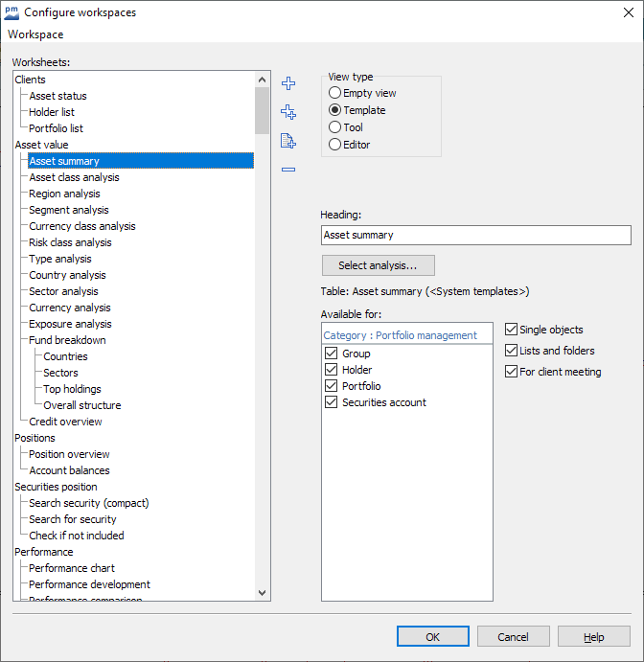Click the pm application icon in title bar
This screenshot has width=644, height=662.
point(11,12)
